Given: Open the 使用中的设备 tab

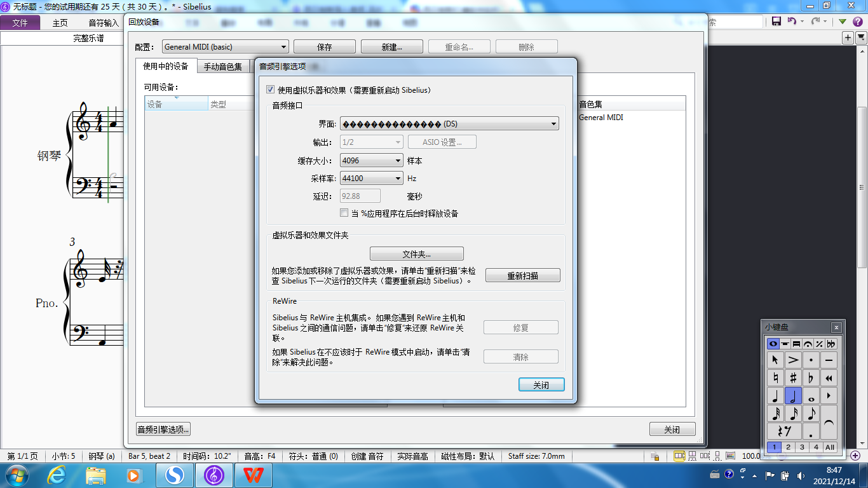Looking at the screenshot, I should (165, 66).
